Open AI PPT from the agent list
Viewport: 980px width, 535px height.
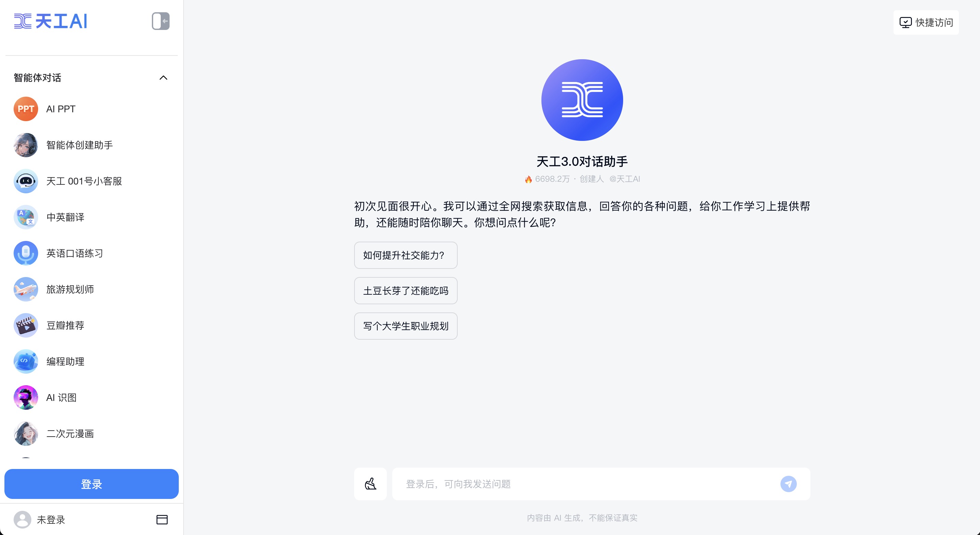pos(91,109)
